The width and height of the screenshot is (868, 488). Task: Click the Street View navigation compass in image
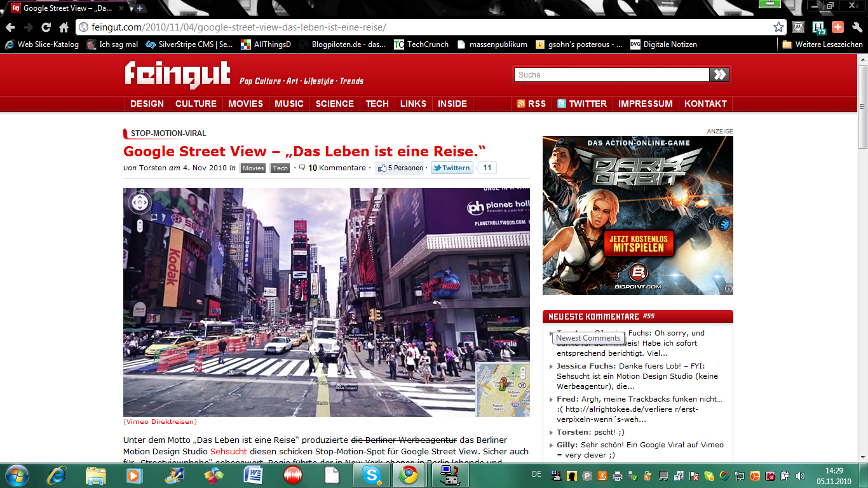pyautogui.click(x=139, y=203)
